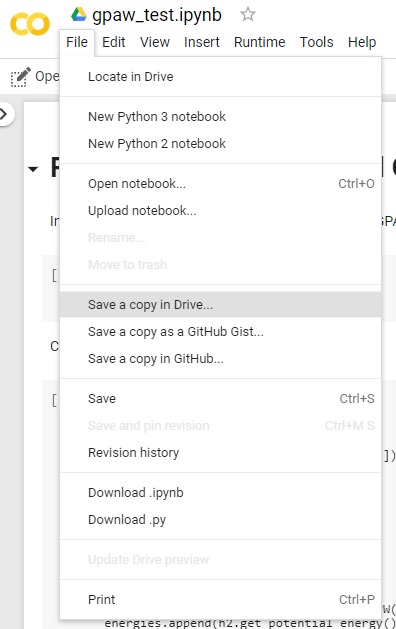Open the Runtime menu
The height and width of the screenshot is (629, 396).
pyautogui.click(x=260, y=42)
